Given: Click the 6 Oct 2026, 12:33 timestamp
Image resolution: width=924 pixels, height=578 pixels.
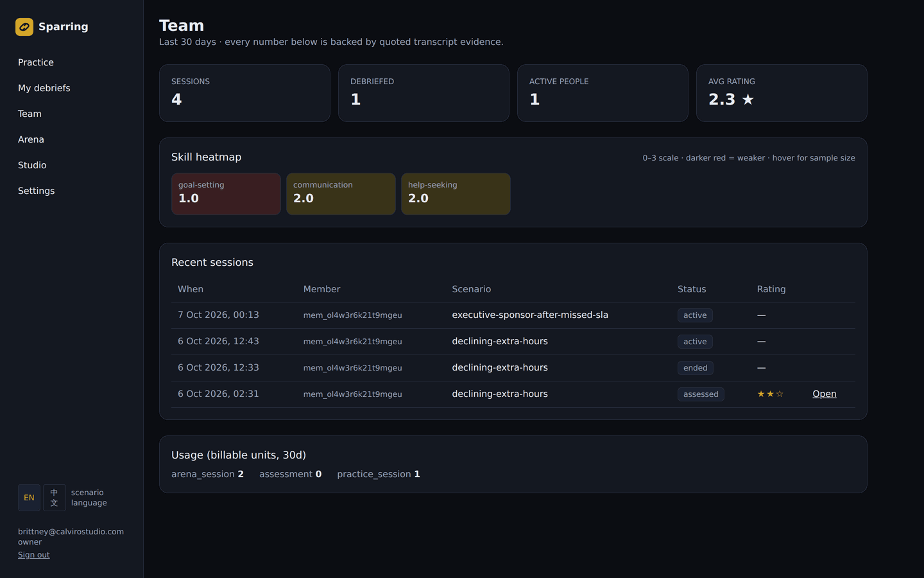Looking at the screenshot, I should pyautogui.click(x=218, y=368).
